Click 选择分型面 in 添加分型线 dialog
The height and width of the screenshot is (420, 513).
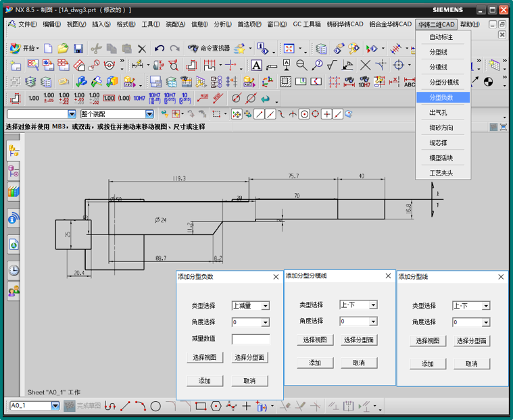[x=472, y=341]
